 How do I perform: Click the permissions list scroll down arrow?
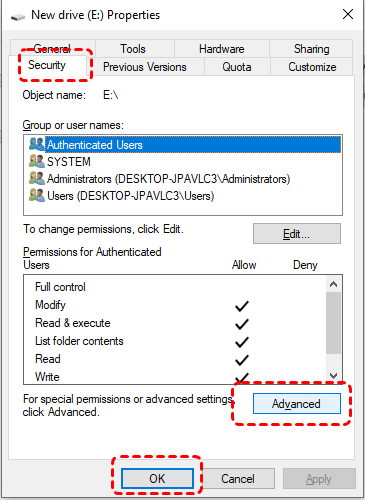click(333, 376)
